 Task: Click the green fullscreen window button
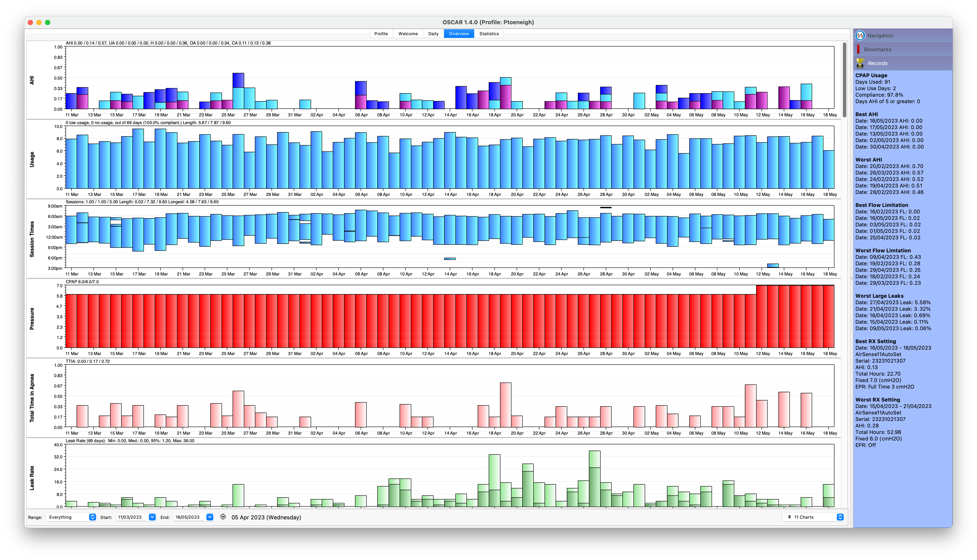(48, 22)
